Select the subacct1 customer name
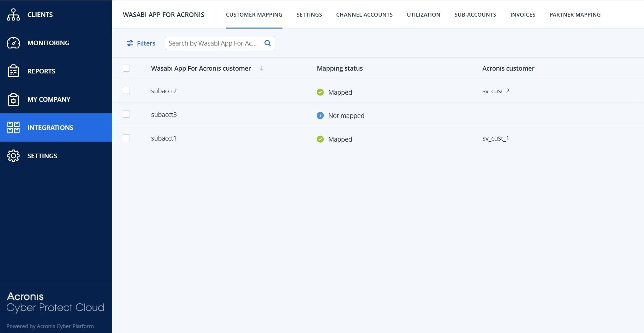The image size is (644, 333). point(163,138)
